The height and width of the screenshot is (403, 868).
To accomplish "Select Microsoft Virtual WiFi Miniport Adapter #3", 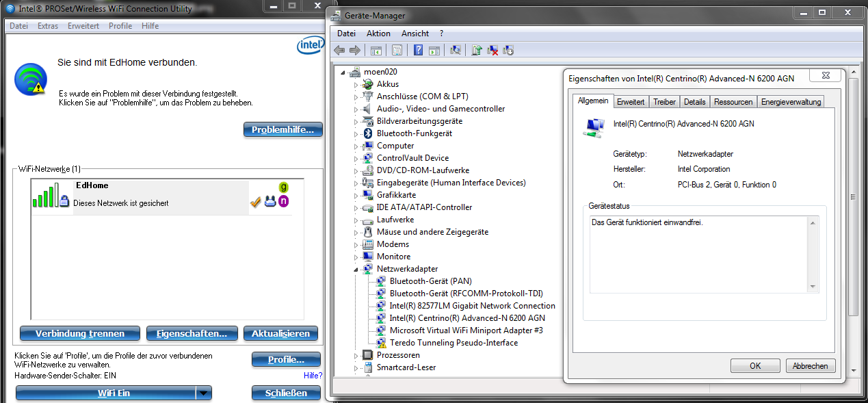I will [466, 330].
